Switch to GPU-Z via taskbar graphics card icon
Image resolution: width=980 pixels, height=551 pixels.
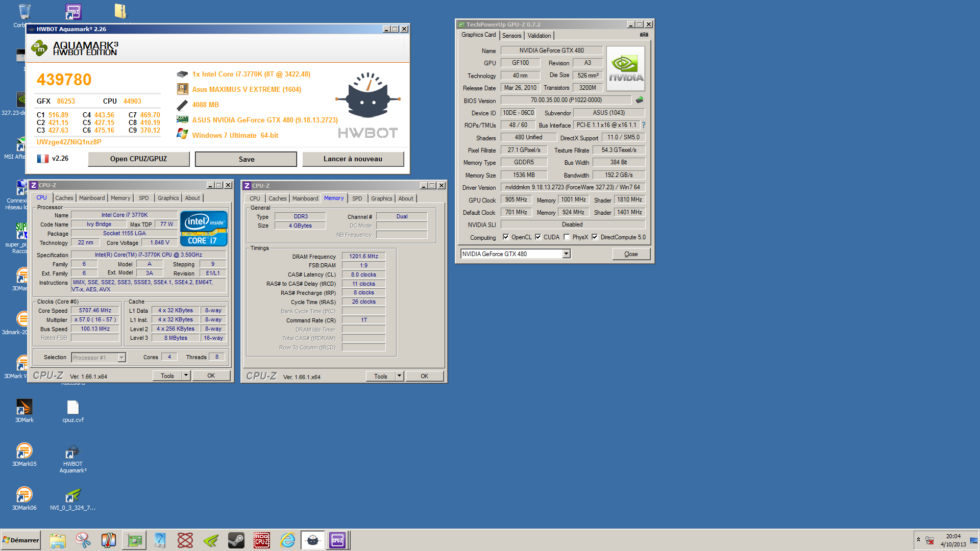point(134,540)
